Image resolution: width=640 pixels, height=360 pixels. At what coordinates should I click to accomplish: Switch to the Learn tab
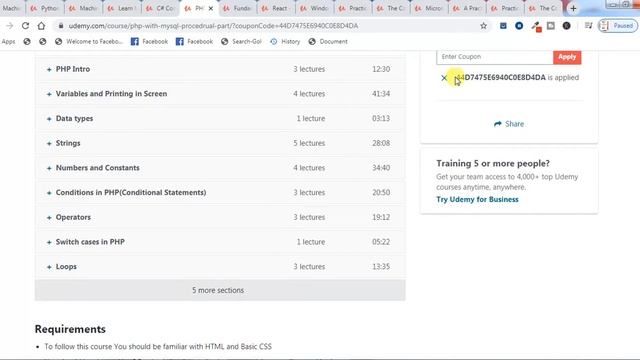(x=122, y=8)
